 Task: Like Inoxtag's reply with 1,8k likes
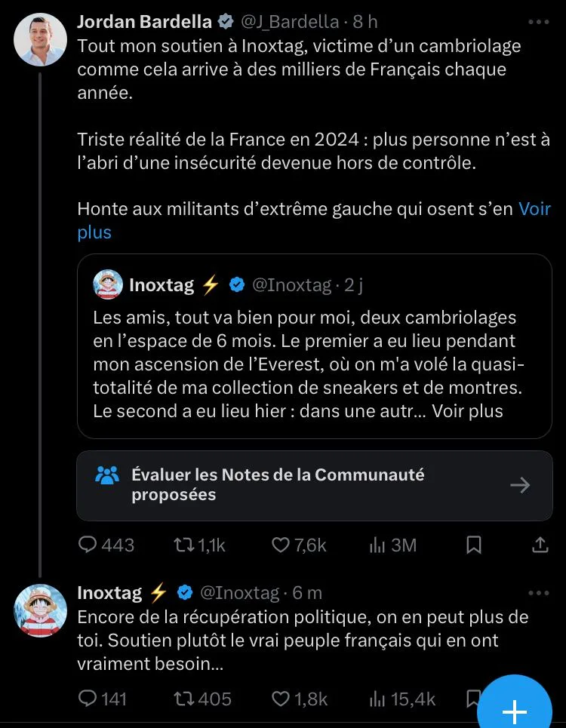click(299, 699)
